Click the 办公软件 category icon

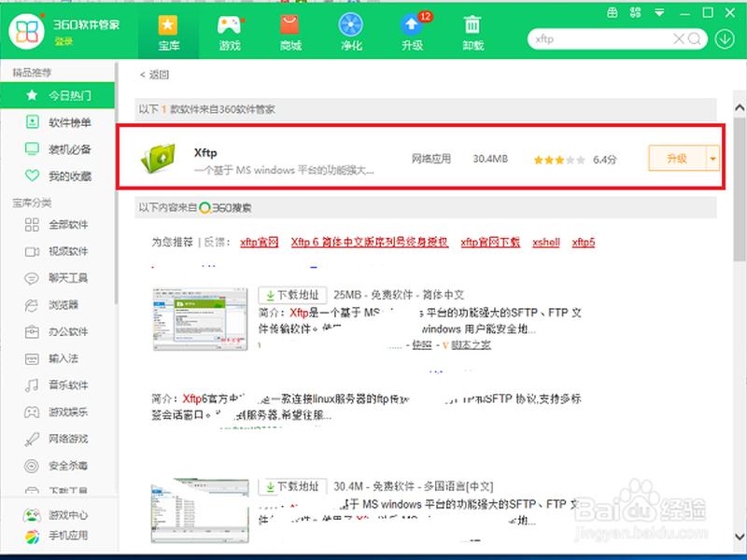(x=32, y=331)
